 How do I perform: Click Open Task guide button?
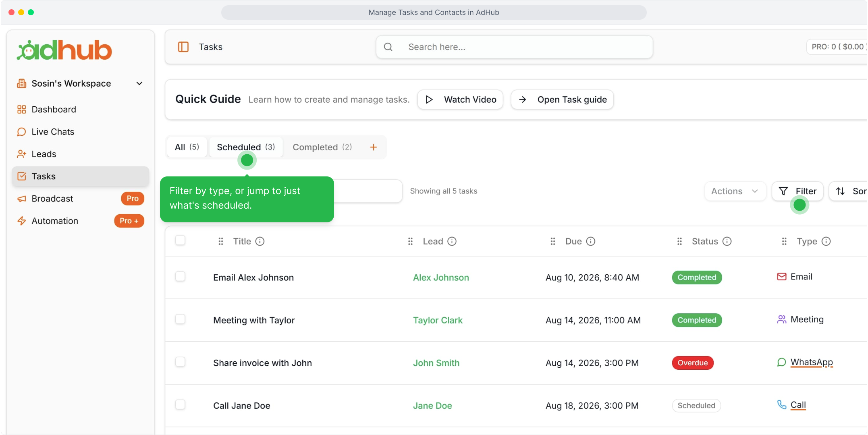coord(562,99)
